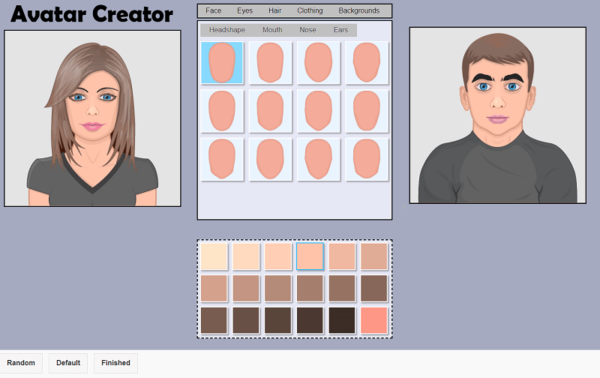Switch to the Backgrounds tab
Image resolution: width=600 pixels, height=378 pixels.
coord(359,11)
